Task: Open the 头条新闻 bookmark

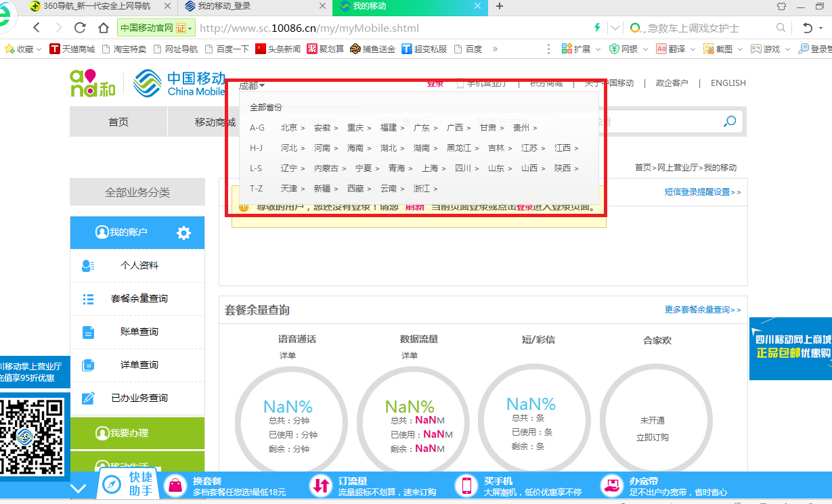Action: [x=278, y=49]
